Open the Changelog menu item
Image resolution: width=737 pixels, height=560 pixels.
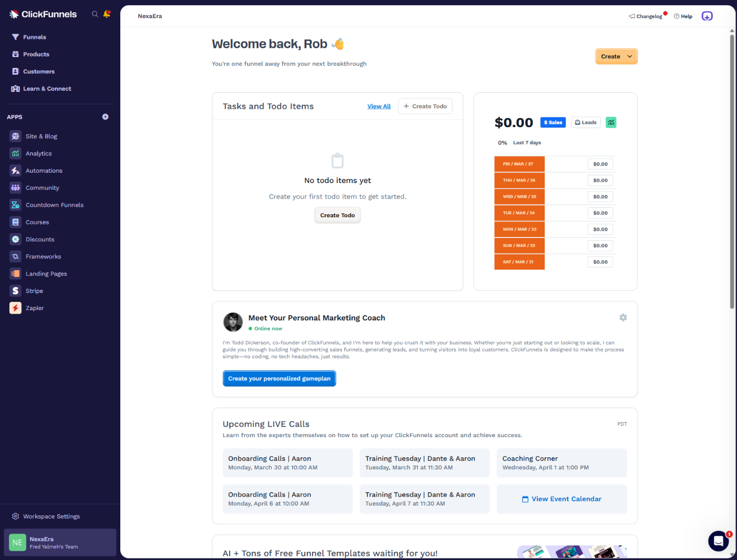click(x=647, y=16)
